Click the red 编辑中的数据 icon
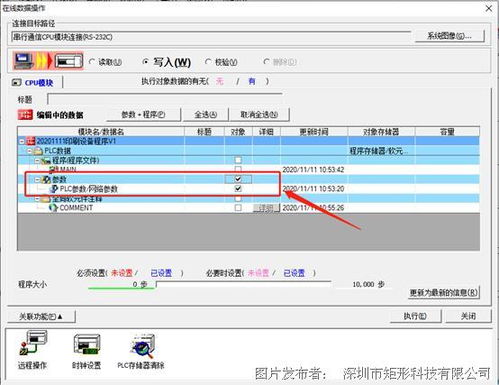The image size is (499, 385). pyautogui.click(x=25, y=115)
